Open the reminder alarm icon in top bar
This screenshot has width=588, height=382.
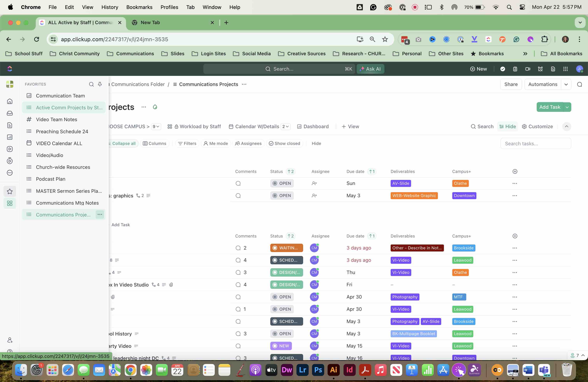[x=540, y=69]
